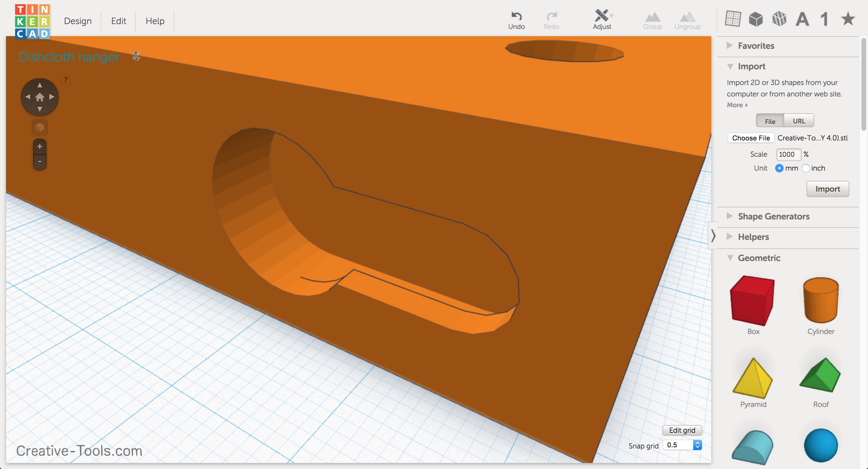Open the Snap grid dropdown
The image size is (868, 469).
682,445
